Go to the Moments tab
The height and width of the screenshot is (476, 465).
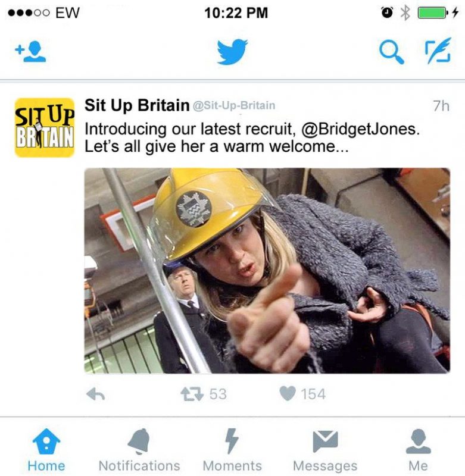coord(232,450)
